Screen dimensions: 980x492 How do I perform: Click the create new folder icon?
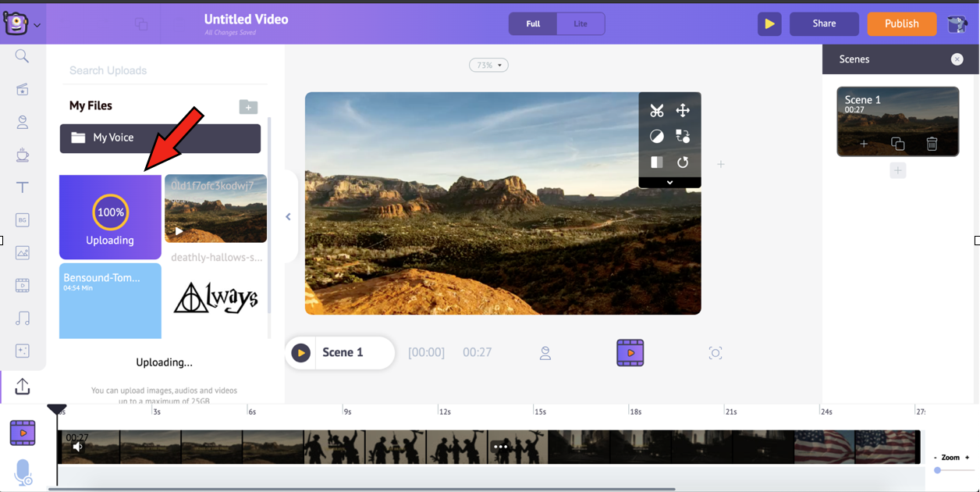[x=248, y=107]
